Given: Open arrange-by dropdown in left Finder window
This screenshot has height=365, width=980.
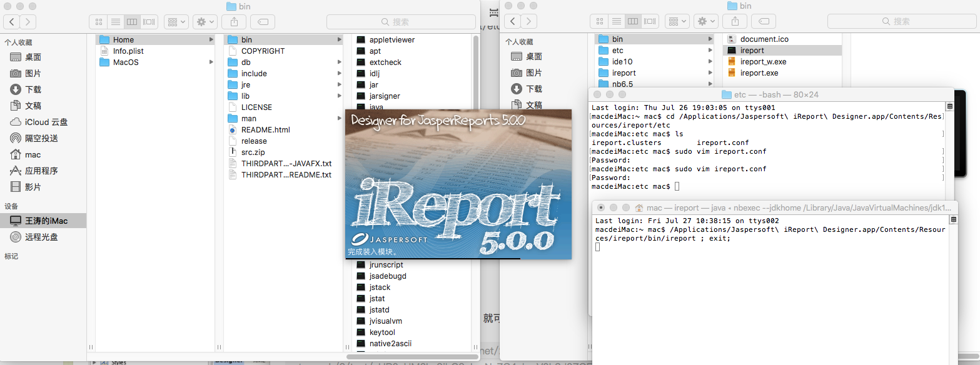Looking at the screenshot, I should [176, 22].
